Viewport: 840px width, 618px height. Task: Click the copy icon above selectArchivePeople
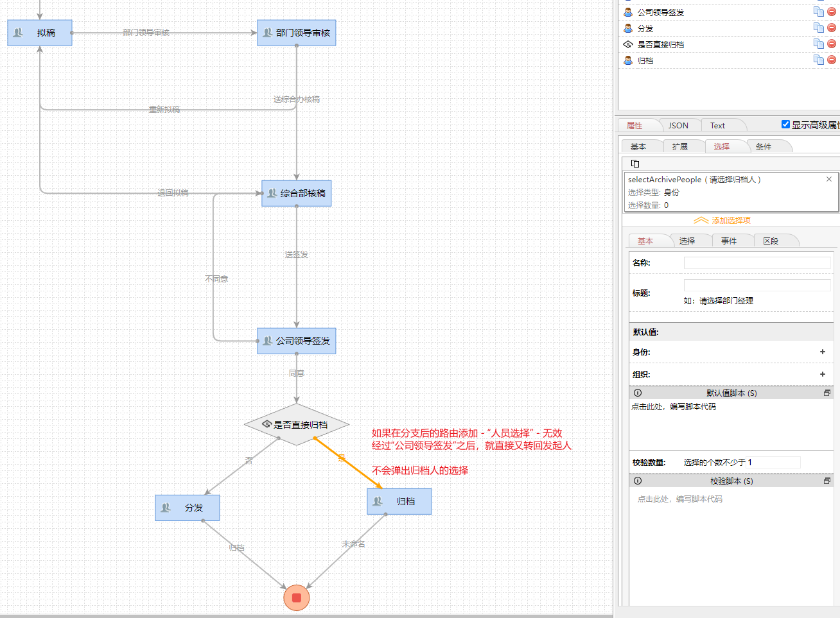[635, 164]
